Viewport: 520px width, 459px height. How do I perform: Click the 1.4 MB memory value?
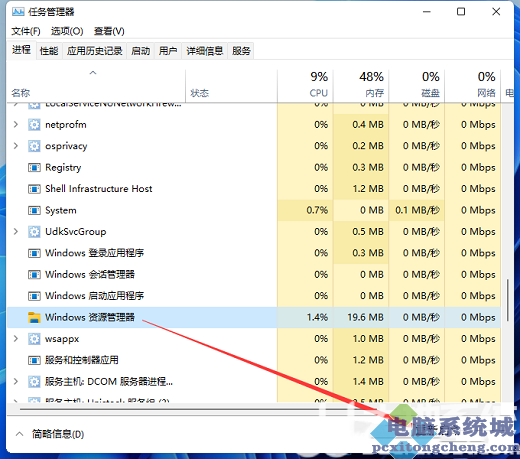click(368, 382)
